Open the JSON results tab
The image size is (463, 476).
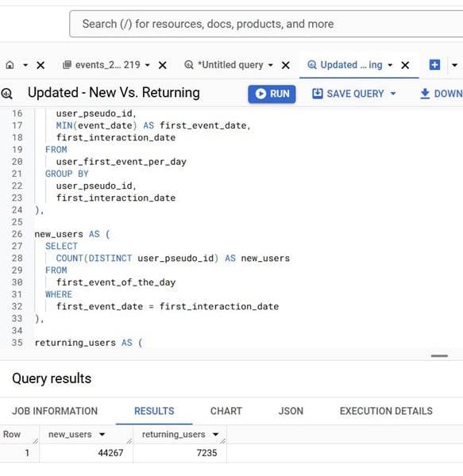coord(291,411)
